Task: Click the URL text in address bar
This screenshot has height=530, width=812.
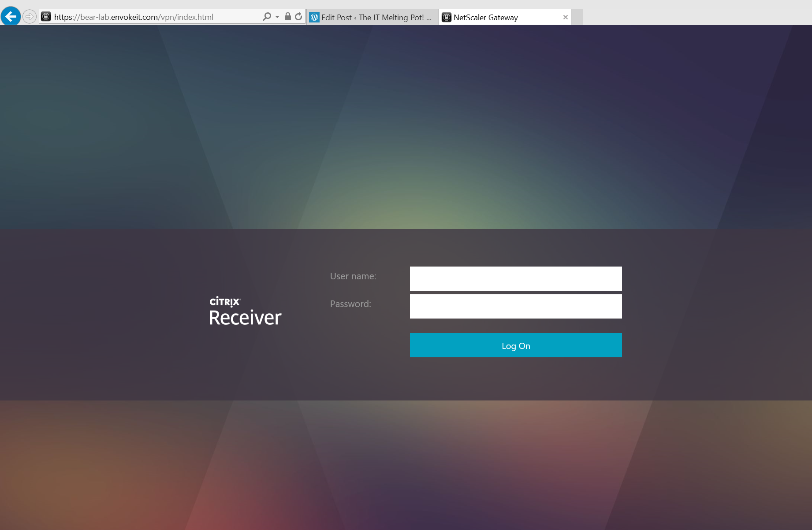Action: tap(134, 17)
